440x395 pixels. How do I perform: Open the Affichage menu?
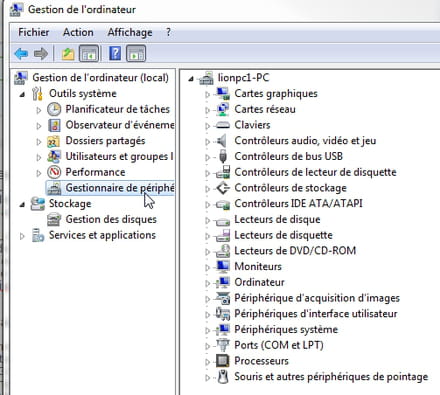coord(130,32)
